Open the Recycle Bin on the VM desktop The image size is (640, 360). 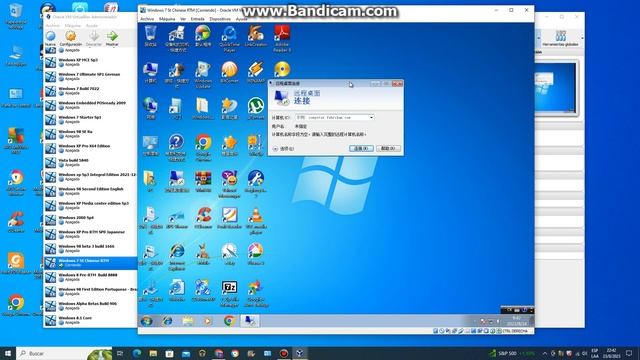click(x=150, y=35)
